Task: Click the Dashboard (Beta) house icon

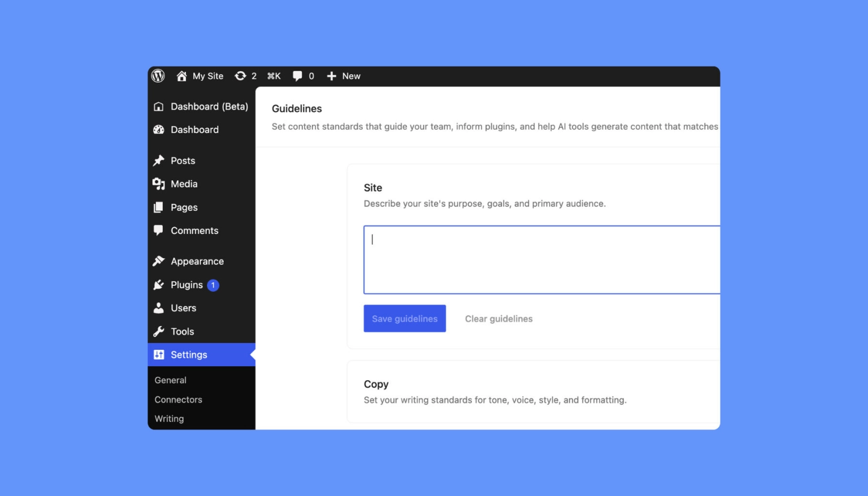Action: click(159, 107)
